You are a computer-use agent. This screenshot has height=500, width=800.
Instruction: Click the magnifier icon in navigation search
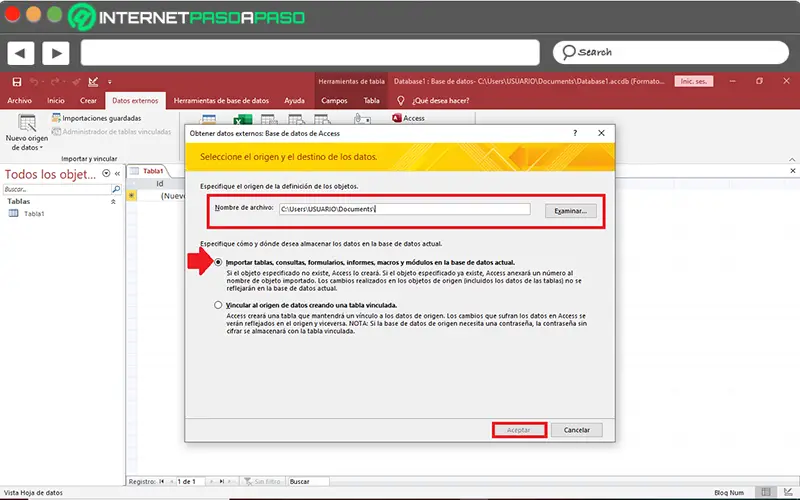coord(116,189)
